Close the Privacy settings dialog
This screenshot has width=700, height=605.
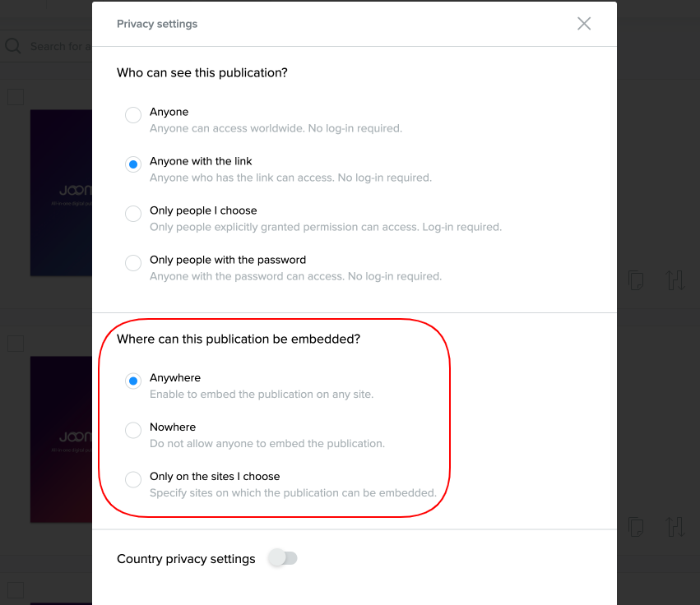[x=584, y=24]
